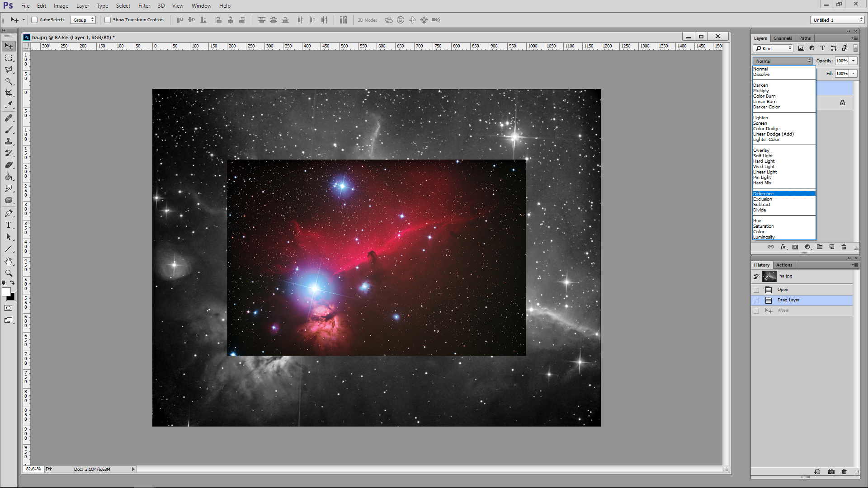868x488 pixels.
Task: Choose the Screen blend mode
Action: pyautogui.click(x=783, y=123)
